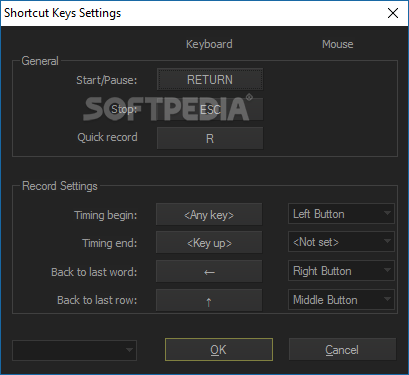Change the Stop shortcut ESC button
The height and width of the screenshot is (375, 409).
pos(210,109)
